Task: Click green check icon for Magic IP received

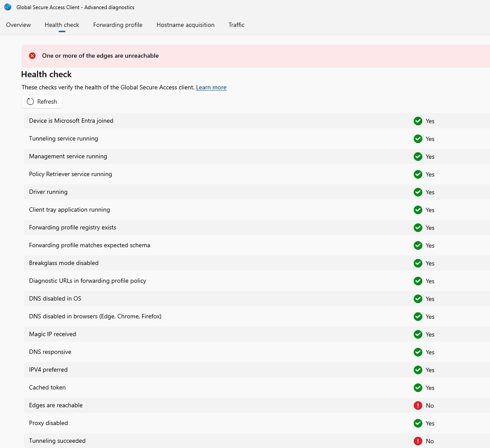Action: point(418,334)
